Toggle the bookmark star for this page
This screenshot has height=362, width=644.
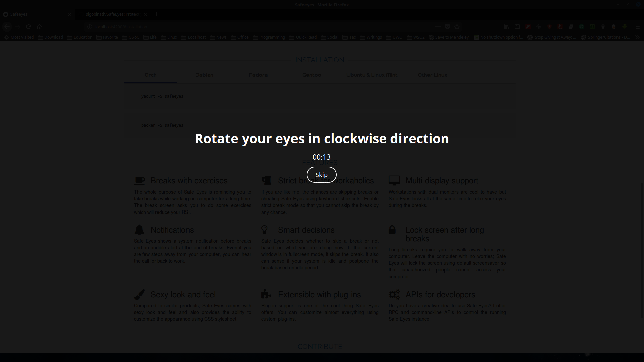tap(457, 27)
